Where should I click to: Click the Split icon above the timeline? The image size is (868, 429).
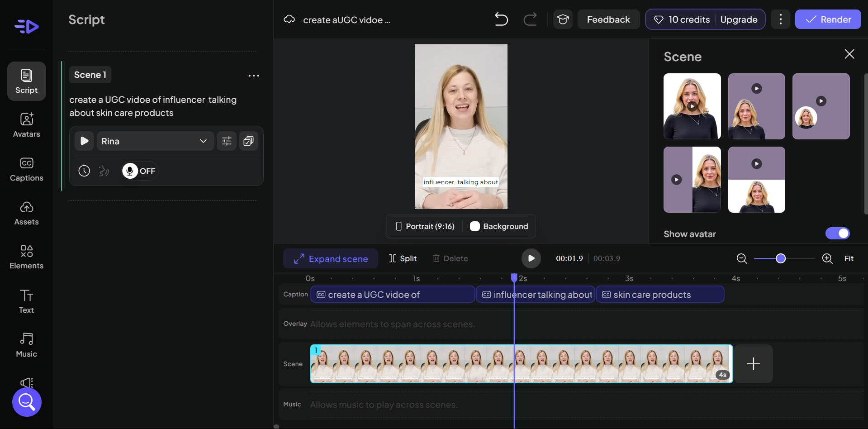403,258
